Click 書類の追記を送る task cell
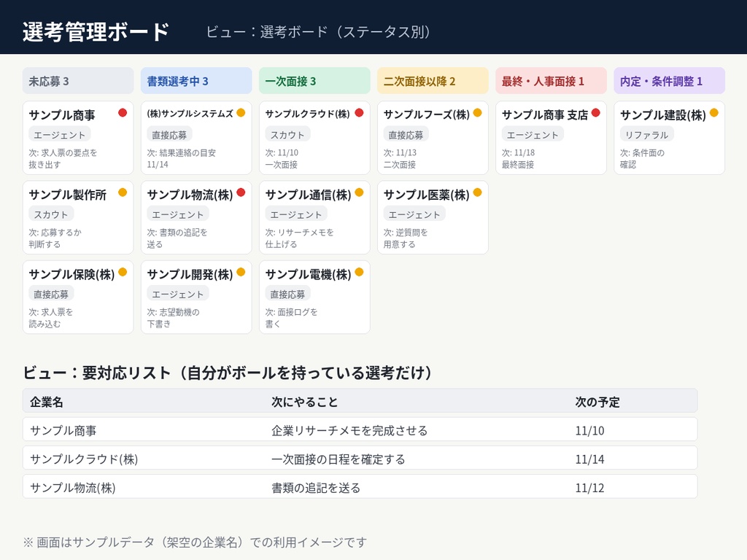This screenshot has height=560, width=747. coord(316,488)
